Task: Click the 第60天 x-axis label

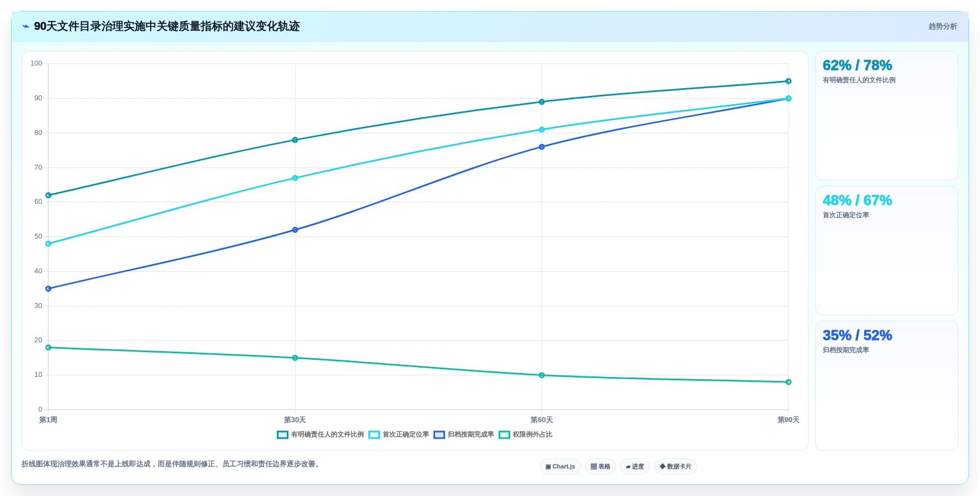Action: [x=542, y=420]
